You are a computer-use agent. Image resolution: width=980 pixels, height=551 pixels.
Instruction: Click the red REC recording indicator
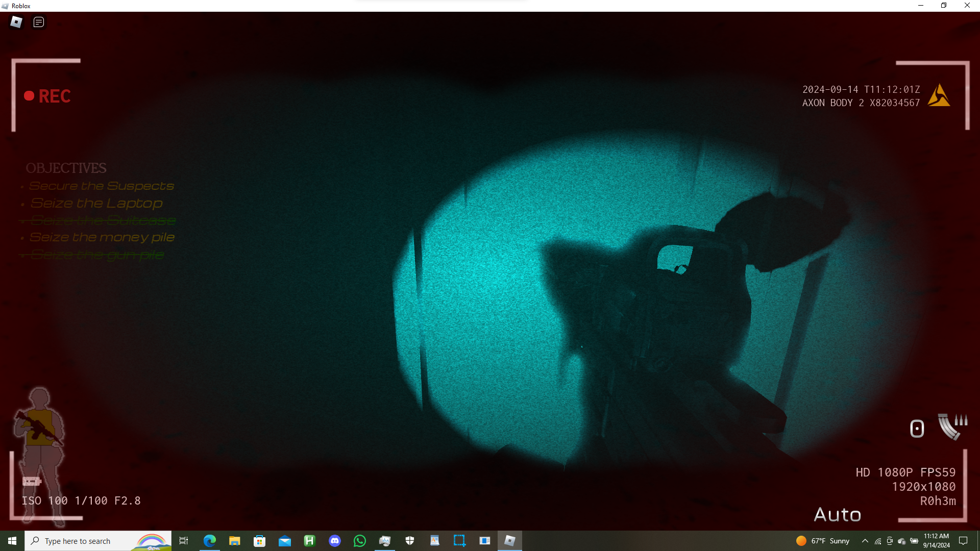pyautogui.click(x=47, y=96)
